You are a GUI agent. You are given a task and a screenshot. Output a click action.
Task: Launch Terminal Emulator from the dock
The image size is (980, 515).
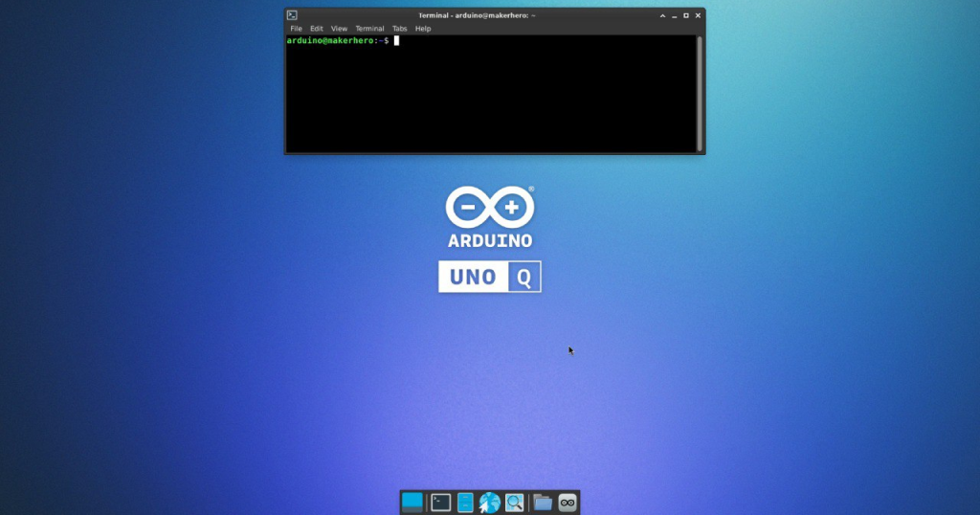click(x=440, y=503)
